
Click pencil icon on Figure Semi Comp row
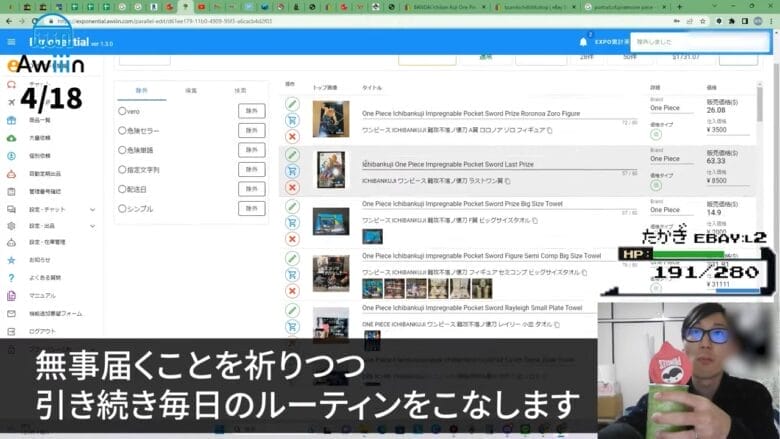[x=292, y=258]
